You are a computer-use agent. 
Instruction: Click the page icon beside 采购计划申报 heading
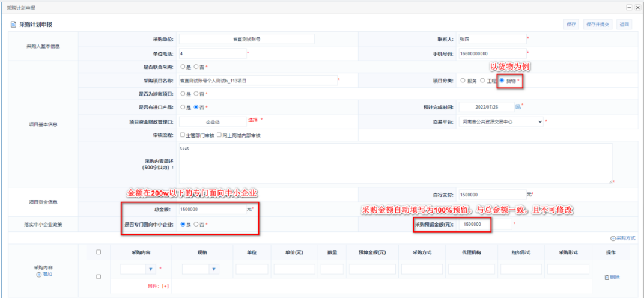coord(13,25)
